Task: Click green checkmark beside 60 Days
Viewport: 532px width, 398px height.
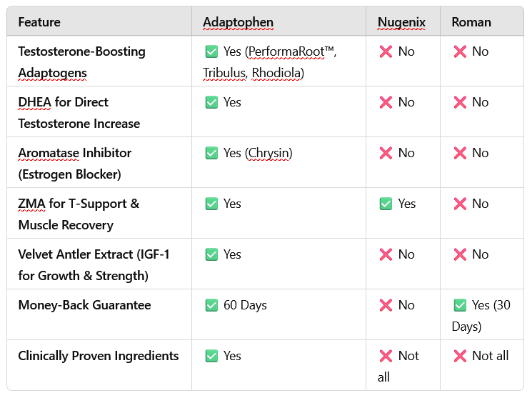Action: point(211,305)
